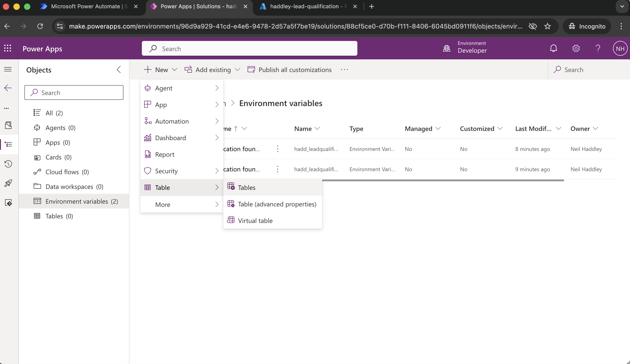Image resolution: width=630 pixels, height=364 pixels.
Task: Click the Objects panel search field
Action: (74, 93)
